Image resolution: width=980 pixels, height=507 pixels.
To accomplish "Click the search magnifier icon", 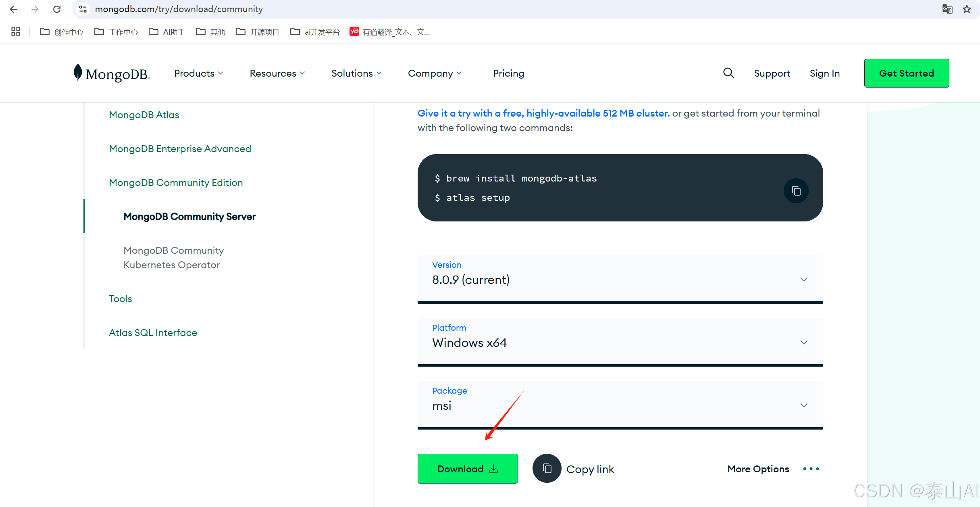I will coord(728,73).
